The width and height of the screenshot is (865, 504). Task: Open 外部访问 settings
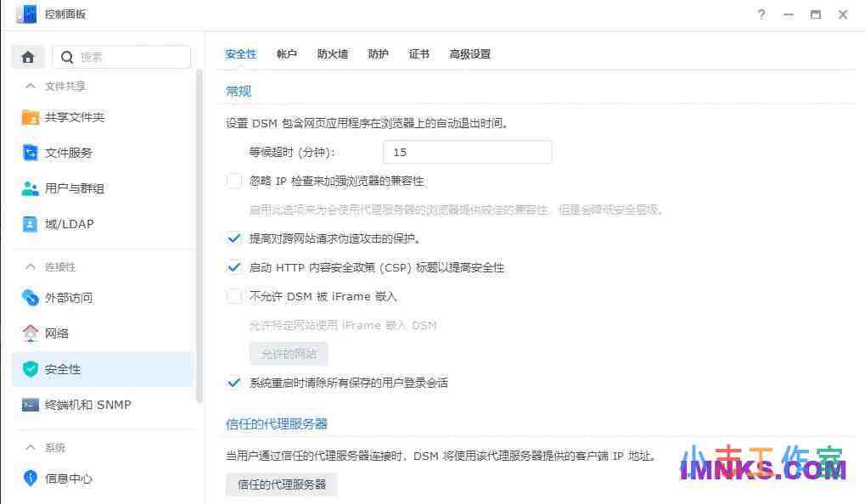tap(71, 298)
